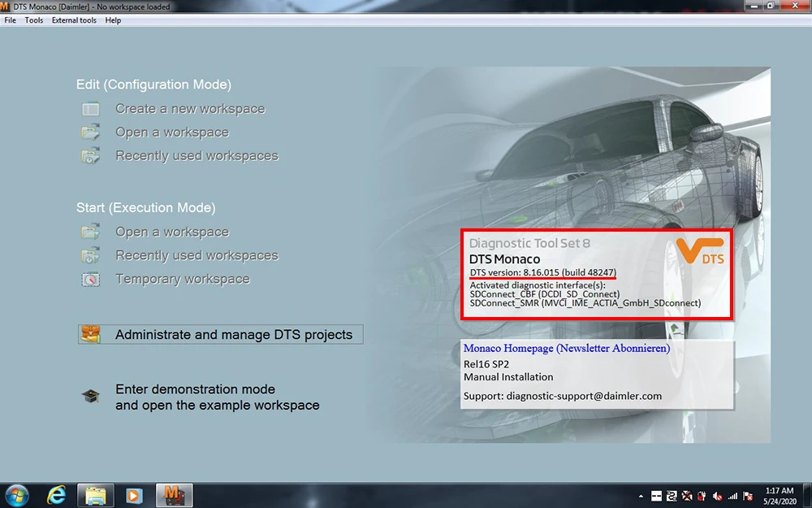Screen dimensions: 812x508
Task: Click the Monaco Homepage (Newsletter Abonnieren) link
Action: (566, 348)
